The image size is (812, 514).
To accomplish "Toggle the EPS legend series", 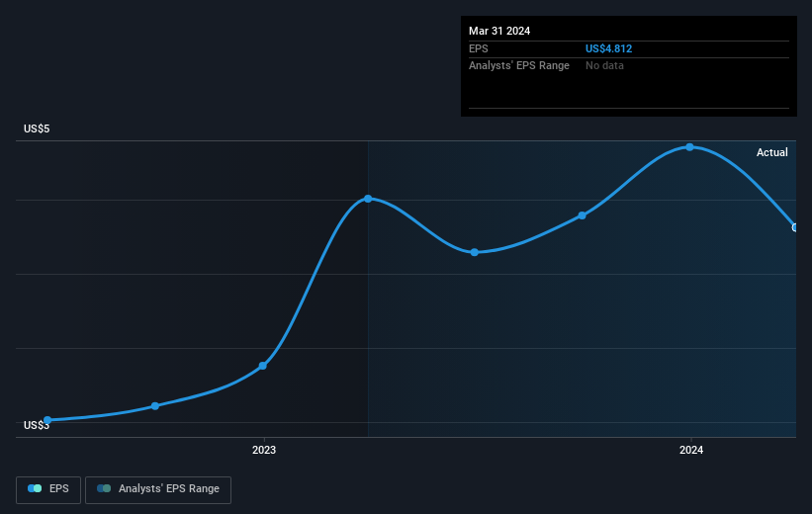I will pyautogui.click(x=48, y=489).
